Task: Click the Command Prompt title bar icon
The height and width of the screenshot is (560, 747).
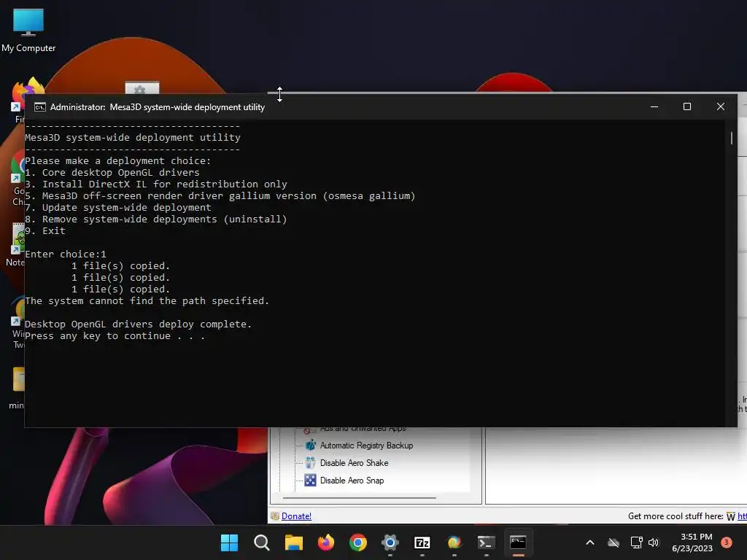Action: [x=40, y=107]
